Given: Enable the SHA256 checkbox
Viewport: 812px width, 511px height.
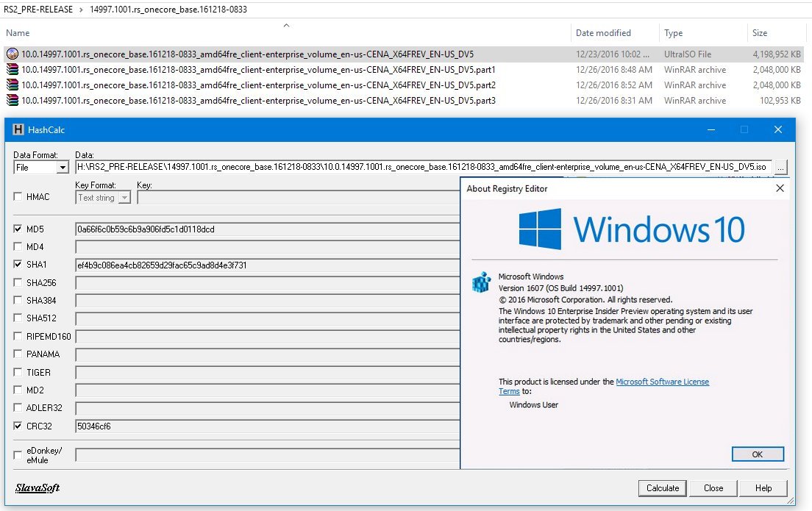Looking at the screenshot, I should click(18, 282).
